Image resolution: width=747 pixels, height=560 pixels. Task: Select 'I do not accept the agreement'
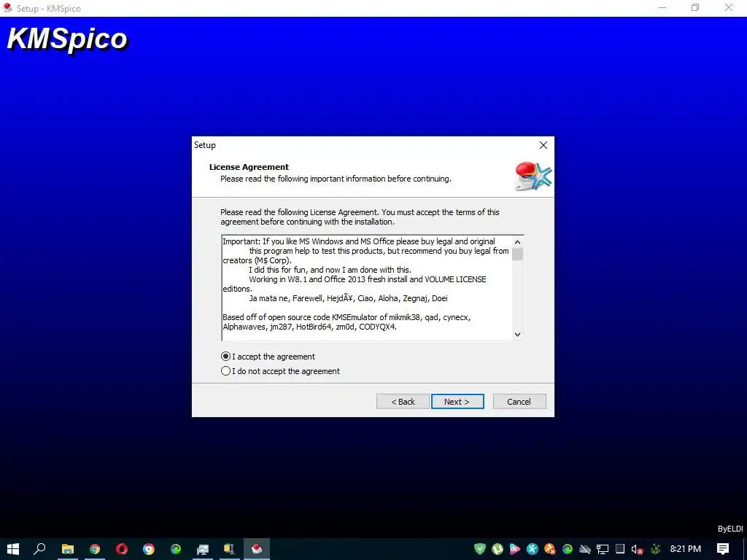click(281, 371)
